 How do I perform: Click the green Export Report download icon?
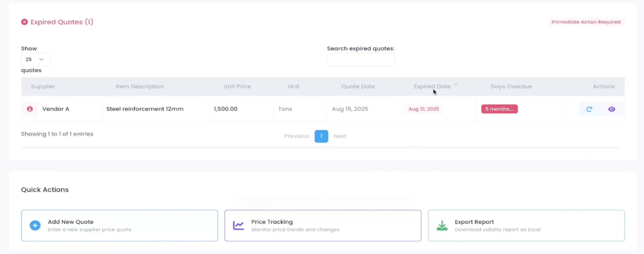(442, 225)
